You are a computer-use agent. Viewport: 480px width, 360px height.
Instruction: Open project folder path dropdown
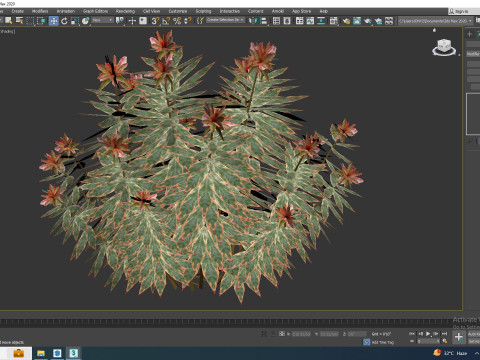(x=436, y=21)
